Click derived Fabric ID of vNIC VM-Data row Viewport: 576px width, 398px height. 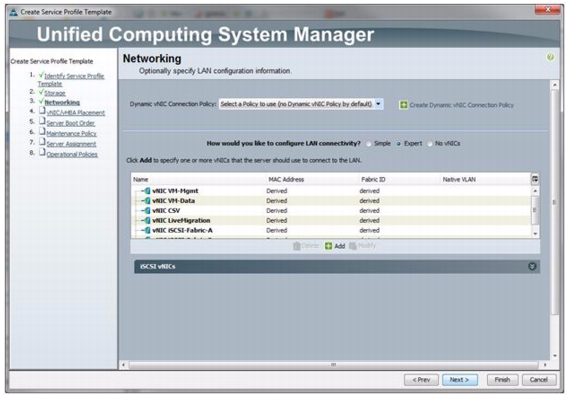pos(369,201)
